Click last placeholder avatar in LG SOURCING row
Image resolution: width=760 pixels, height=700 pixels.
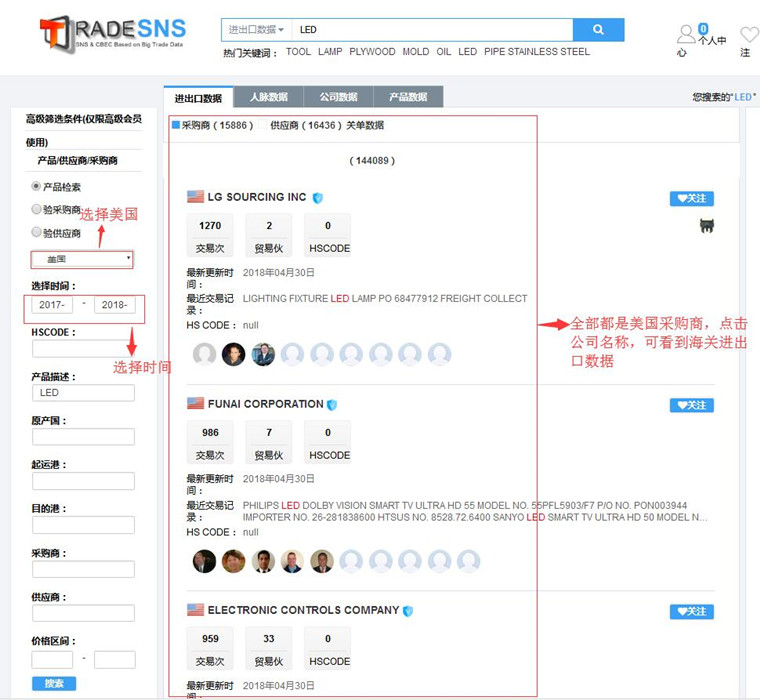click(x=440, y=354)
